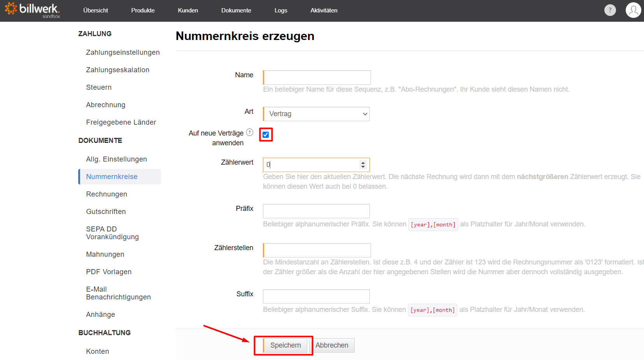Viewport: 644px width, 360px height.
Task: Focus the Suffix input field
Action: click(316, 296)
